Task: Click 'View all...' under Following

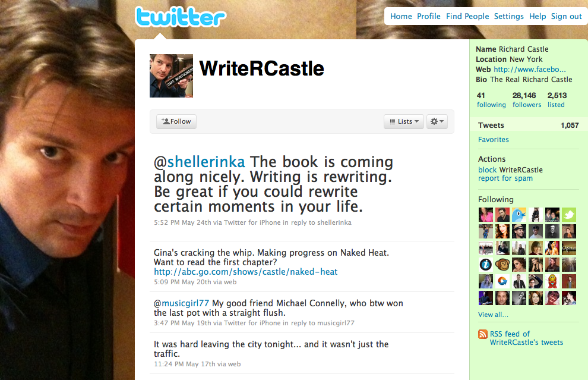Action: (493, 315)
